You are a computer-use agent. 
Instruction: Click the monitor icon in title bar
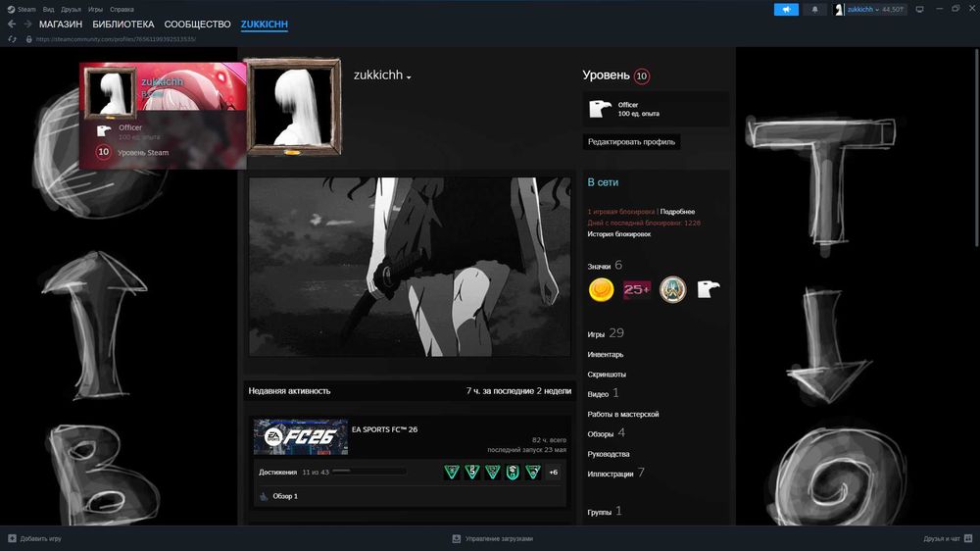coord(919,10)
